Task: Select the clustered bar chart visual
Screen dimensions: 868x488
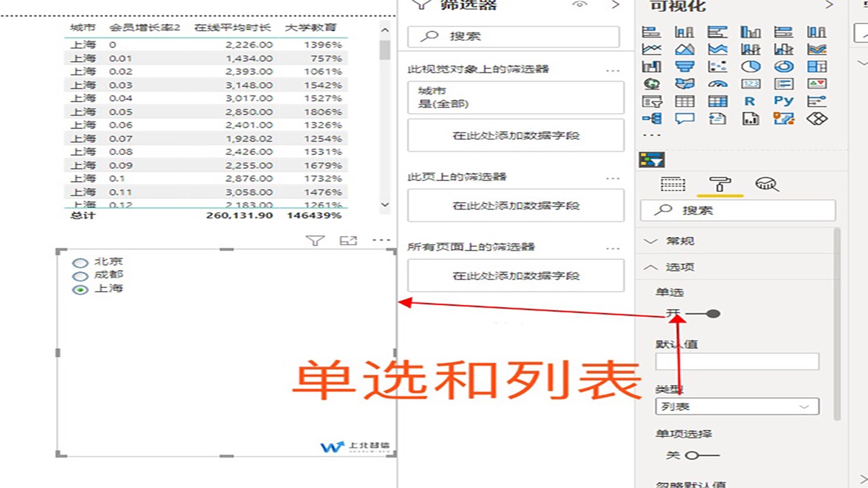Action: point(717,32)
